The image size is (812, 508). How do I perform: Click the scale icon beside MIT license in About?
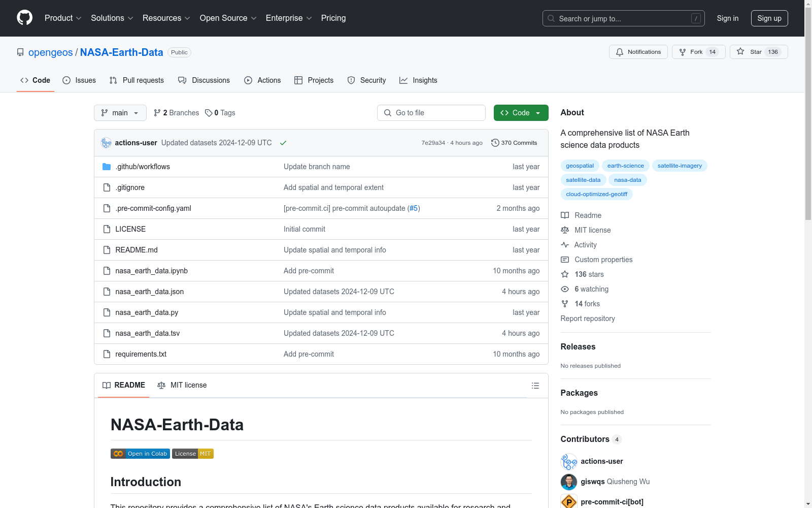tap(565, 230)
